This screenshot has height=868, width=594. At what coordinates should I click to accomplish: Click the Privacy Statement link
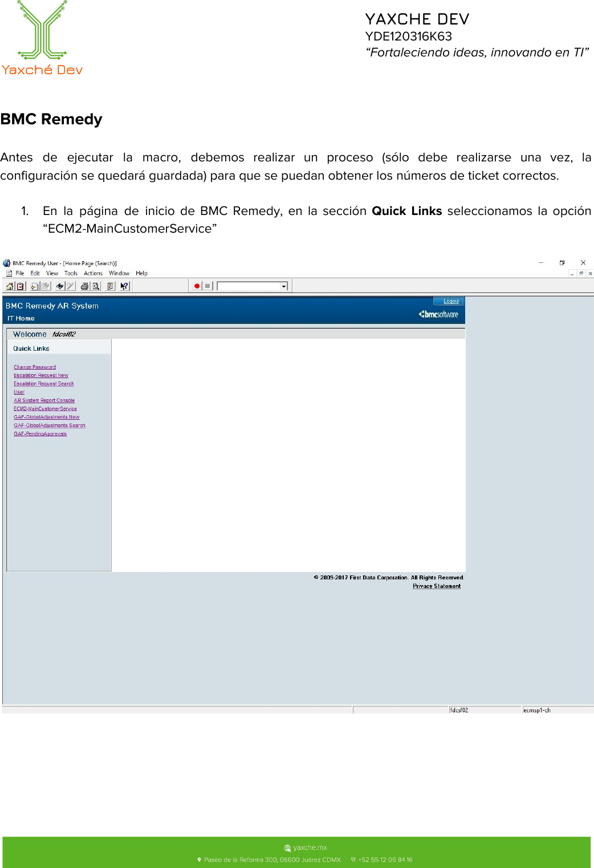tap(437, 586)
